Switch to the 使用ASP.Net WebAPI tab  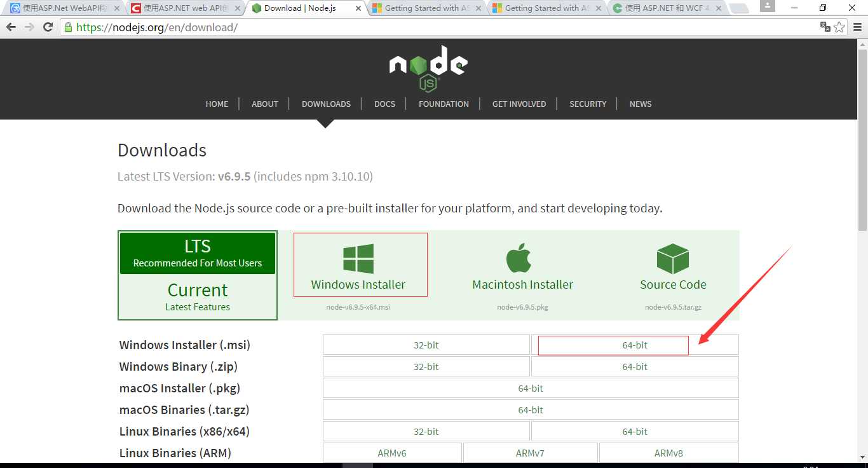(64, 8)
